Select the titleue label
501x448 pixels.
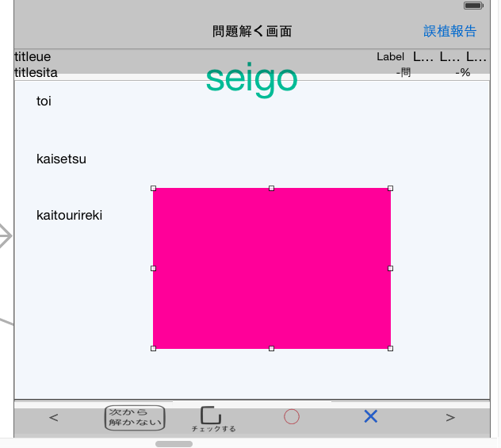(33, 57)
